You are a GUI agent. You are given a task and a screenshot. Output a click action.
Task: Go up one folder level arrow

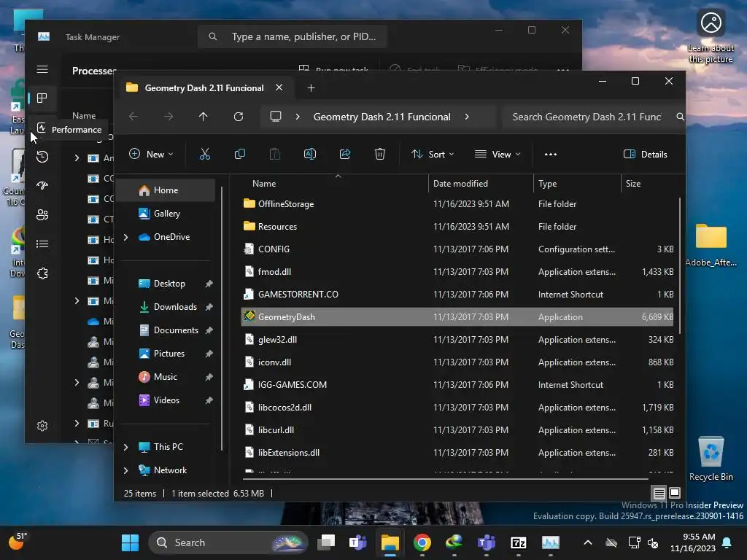pos(203,117)
